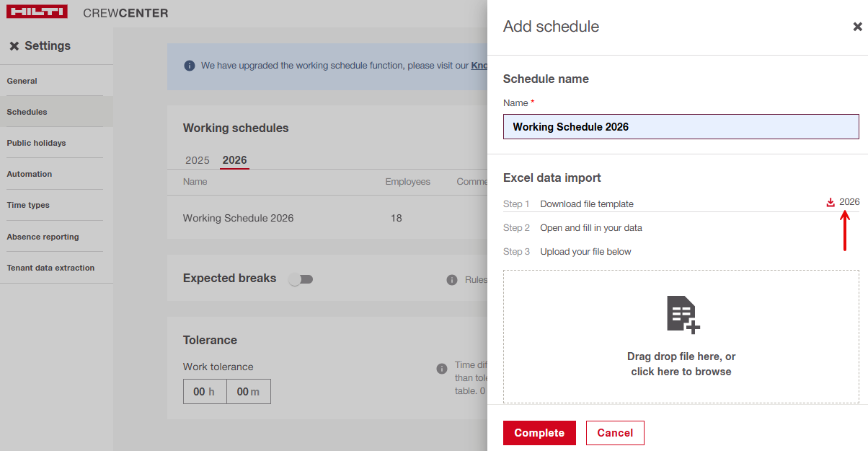Click the schedule Name input field
Viewport: 868px width, 451px height.
click(681, 127)
